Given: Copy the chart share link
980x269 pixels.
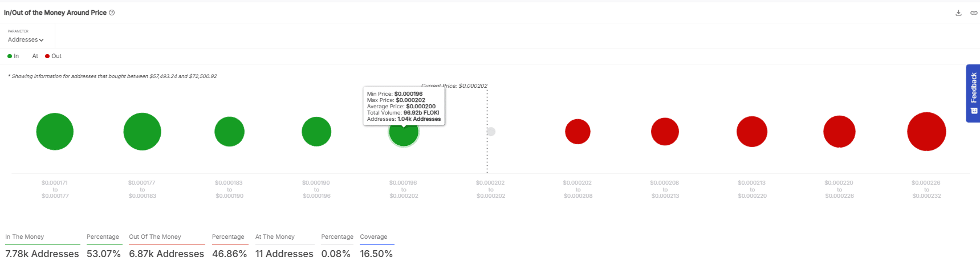Looking at the screenshot, I should pyautogui.click(x=974, y=13).
